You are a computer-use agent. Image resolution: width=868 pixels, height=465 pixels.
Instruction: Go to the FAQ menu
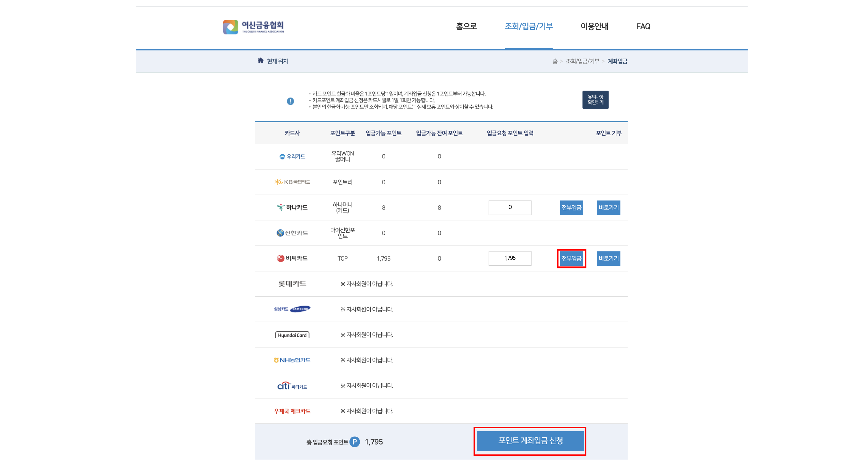643,26
